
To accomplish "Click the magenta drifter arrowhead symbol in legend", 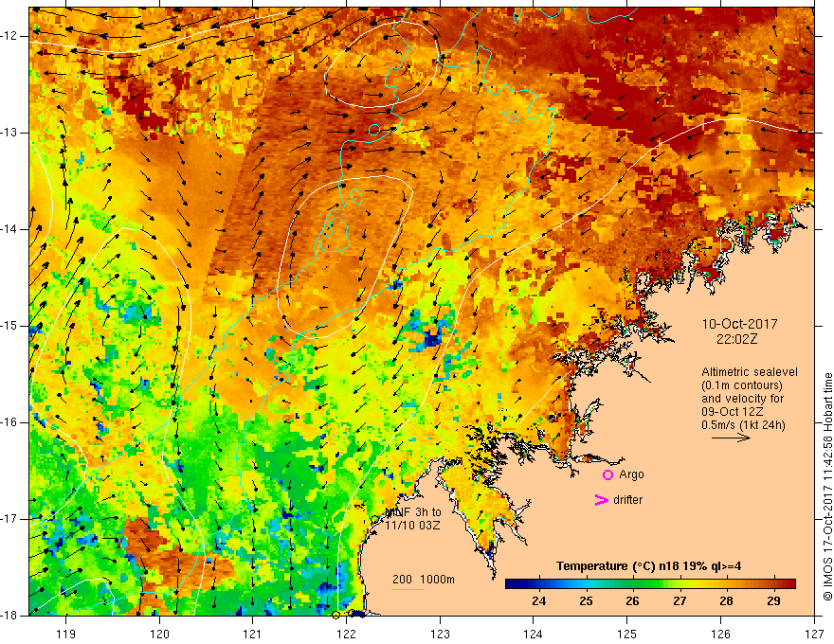I will click(x=601, y=499).
